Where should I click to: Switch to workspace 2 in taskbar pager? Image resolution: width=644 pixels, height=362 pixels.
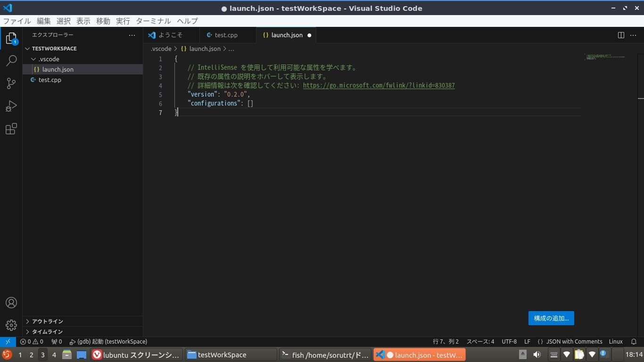tap(31, 355)
